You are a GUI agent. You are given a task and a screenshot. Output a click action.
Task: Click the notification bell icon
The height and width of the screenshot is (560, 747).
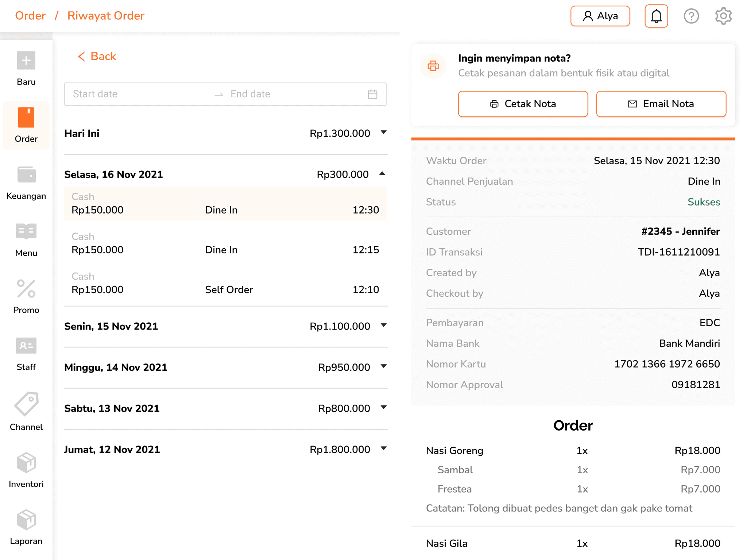(x=656, y=16)
